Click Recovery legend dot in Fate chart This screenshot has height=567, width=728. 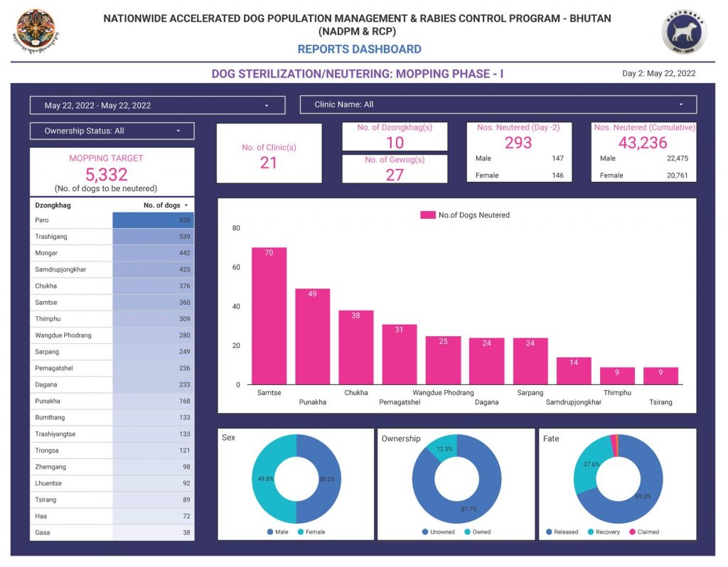(x=591, y=532)
